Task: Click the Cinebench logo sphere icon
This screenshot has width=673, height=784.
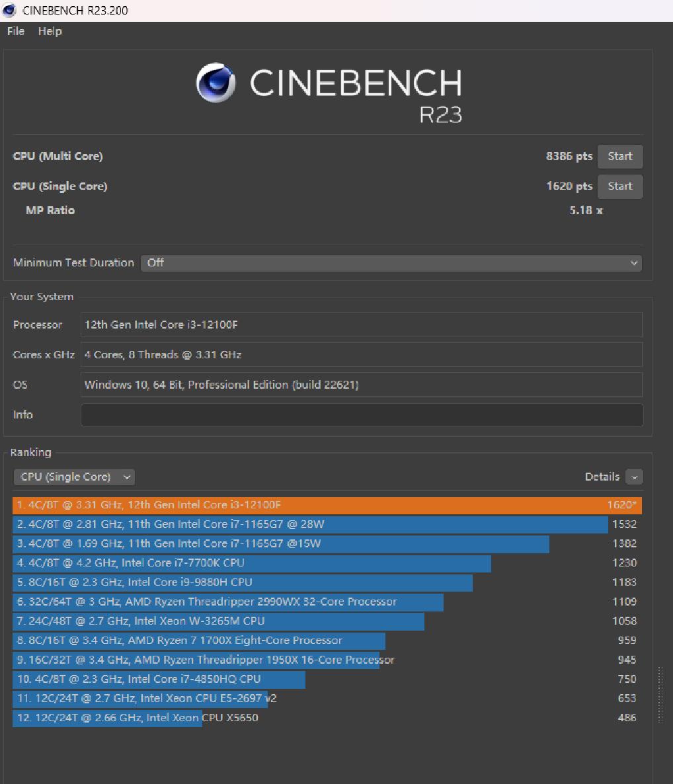Action: [x=216, y=83]
